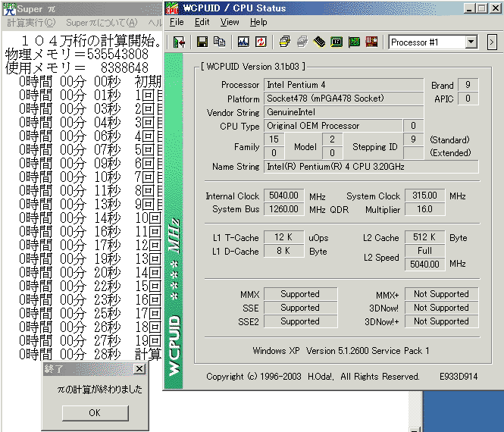504x432 pixels.
Task: Click the memory chip toolbar icon
Action: point(319,42)
